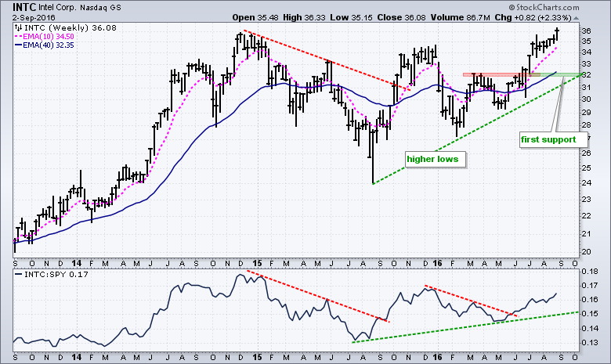Click the '15' year label on main chart axis

(x=257, y=263)
